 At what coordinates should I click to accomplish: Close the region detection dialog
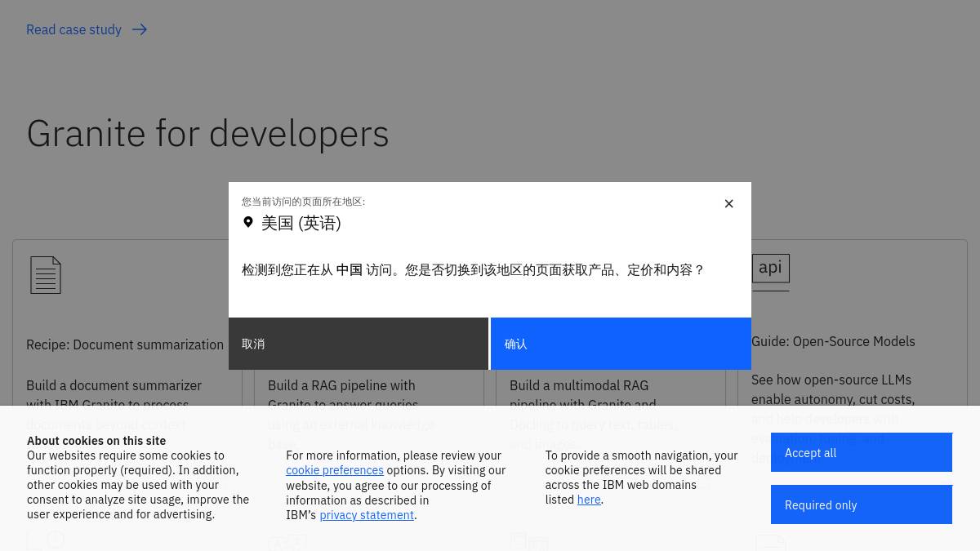729,204
